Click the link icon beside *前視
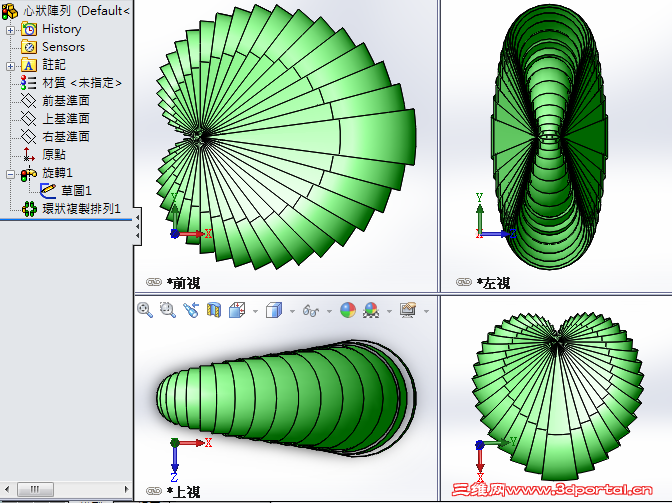Viewport: 672px width, 503px height. tap(154, 282)
